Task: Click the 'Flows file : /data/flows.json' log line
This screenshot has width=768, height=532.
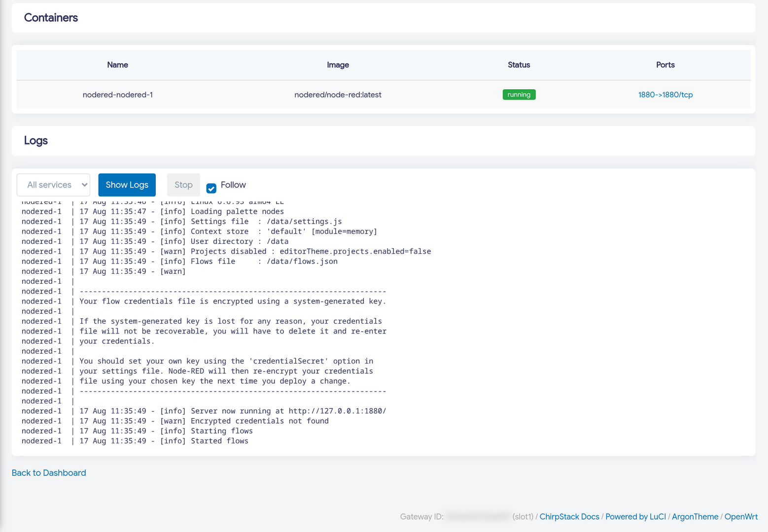Action: (180, 261)
